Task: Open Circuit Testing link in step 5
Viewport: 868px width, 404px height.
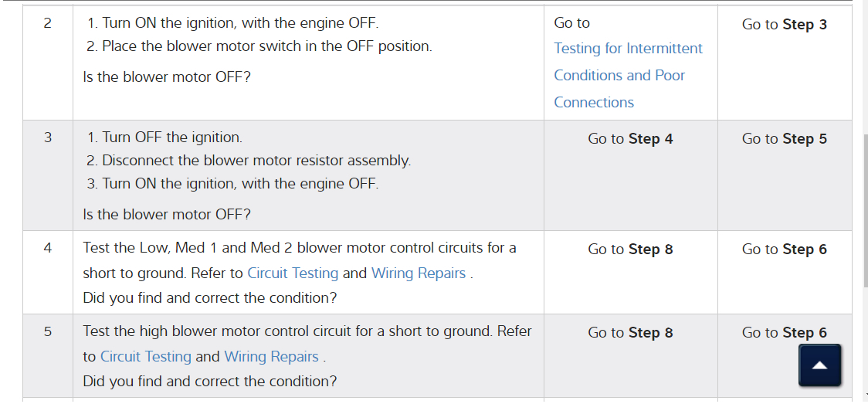Action: pos(146,357)
